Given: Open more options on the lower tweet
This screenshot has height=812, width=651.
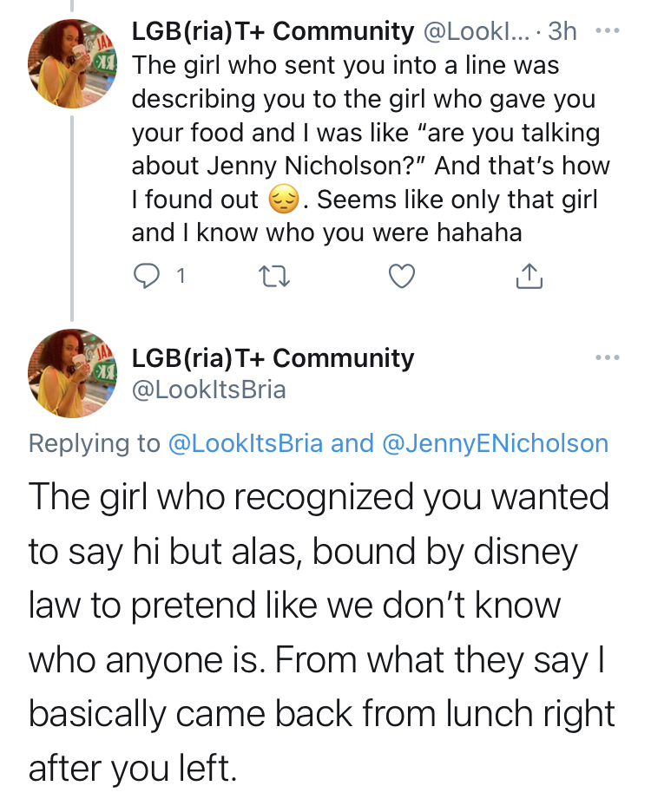Looking at the screenshot, I should pos(607,357).
